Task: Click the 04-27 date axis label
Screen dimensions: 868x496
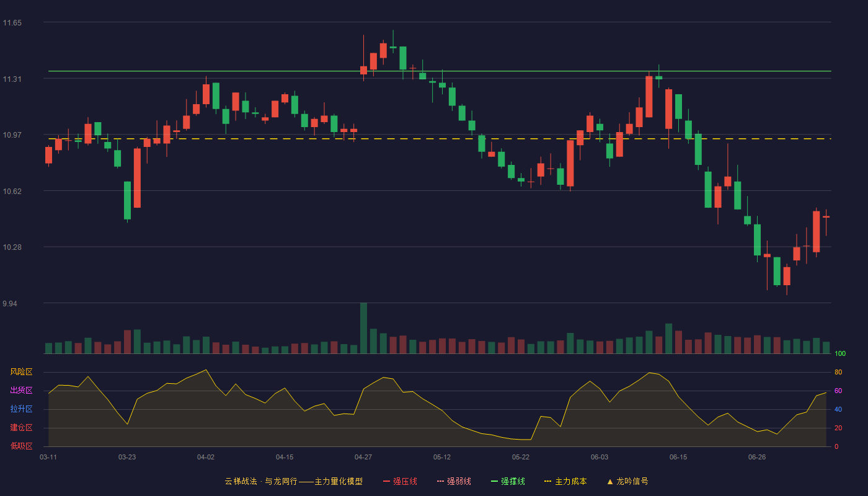Action: (x=363, y=457)
